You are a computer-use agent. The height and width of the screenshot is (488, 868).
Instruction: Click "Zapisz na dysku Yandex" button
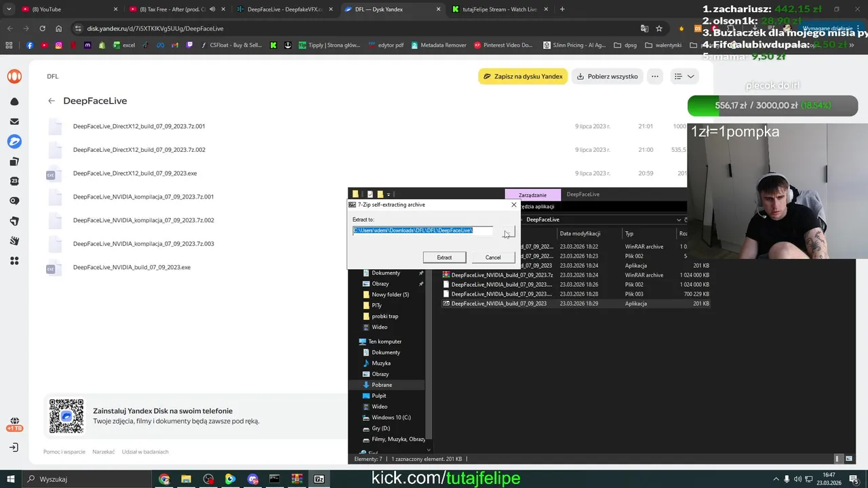523,77
